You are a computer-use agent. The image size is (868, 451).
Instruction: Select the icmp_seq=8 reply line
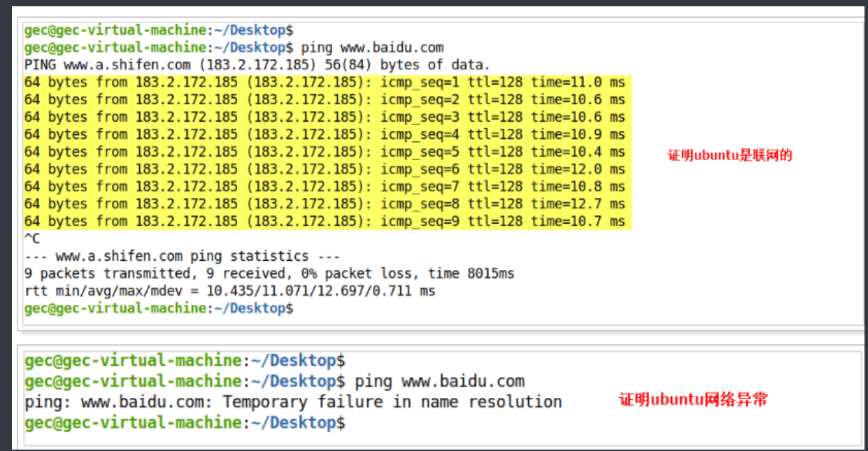click(x=325, y=204)
